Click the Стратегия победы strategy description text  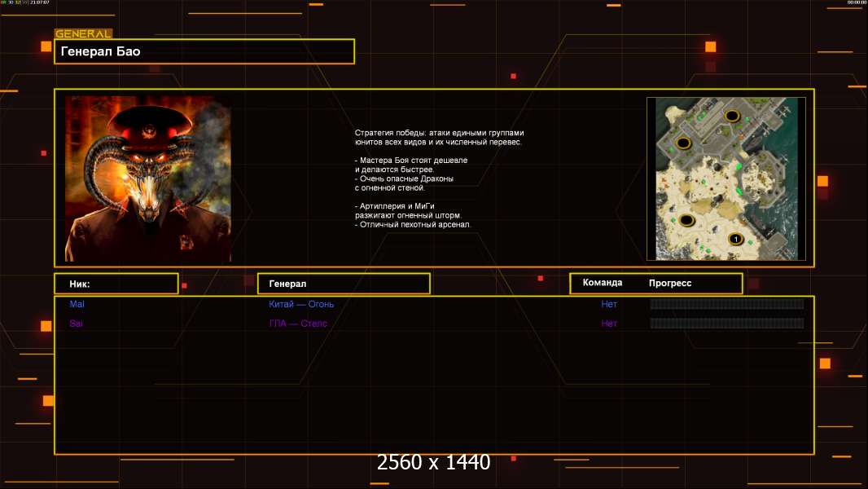coord(439,178)
